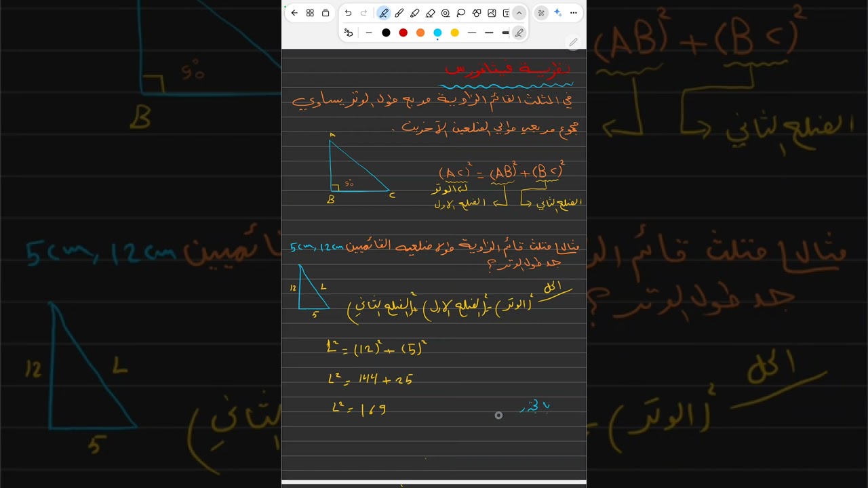Image resolution: width=868 pixels, height=488 pixels.
Task: Select the Text box tool
Action: tap(506, 13)
